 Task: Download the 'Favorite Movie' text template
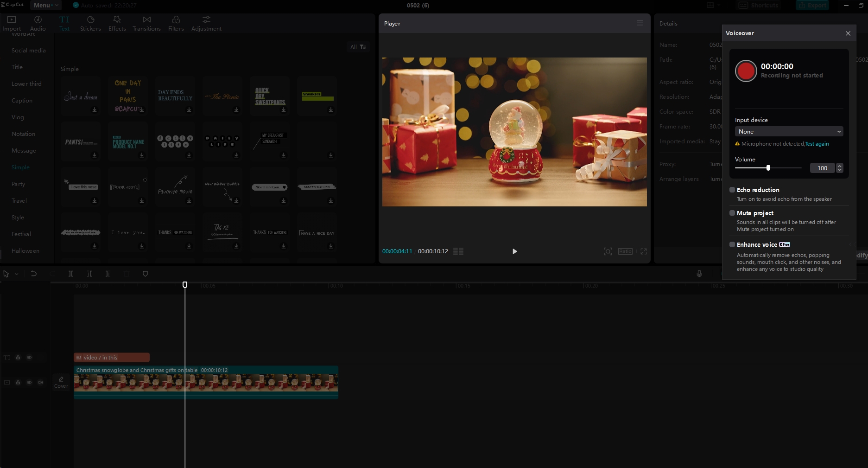189,201
